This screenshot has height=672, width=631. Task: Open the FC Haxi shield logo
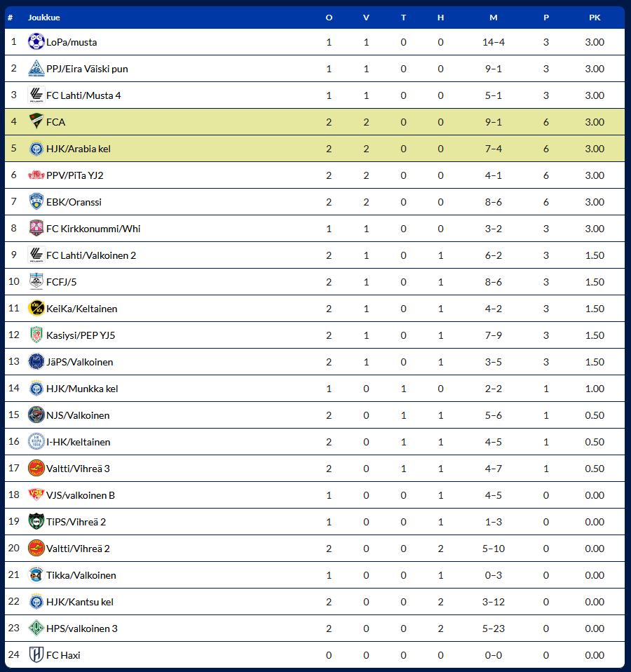(x=36, y=654)
